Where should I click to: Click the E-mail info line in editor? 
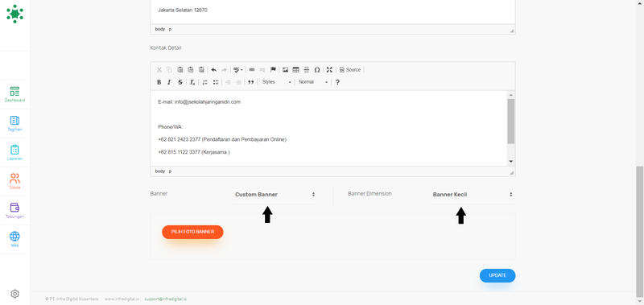coord(199,102)
